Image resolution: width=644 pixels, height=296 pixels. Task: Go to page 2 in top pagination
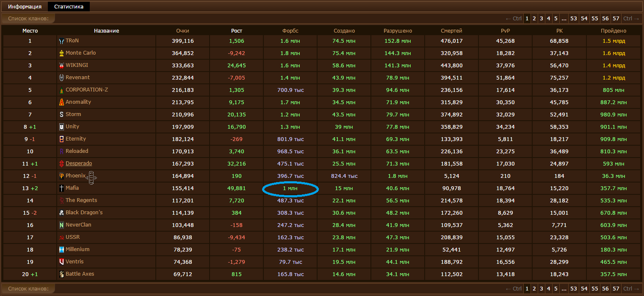[x=534, y=18]
